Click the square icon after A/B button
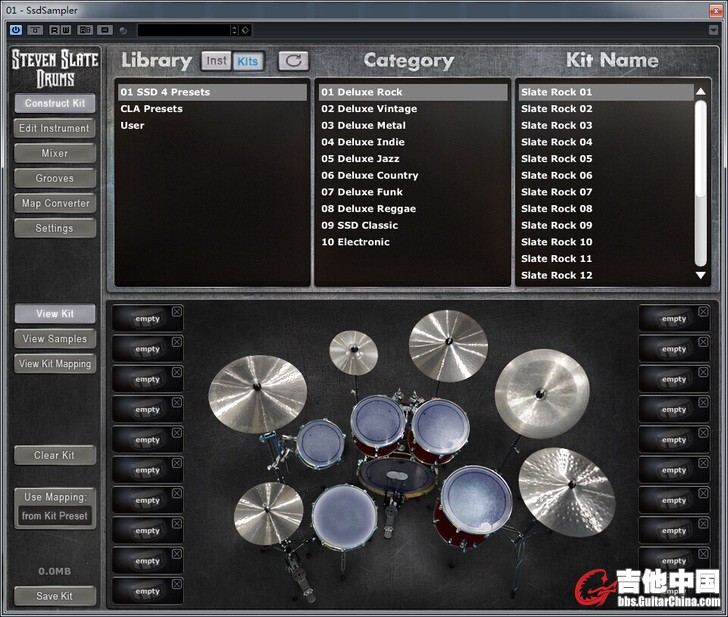Image resolution: width=728 pixels, height=617 pixels. (x=105, y=30)
